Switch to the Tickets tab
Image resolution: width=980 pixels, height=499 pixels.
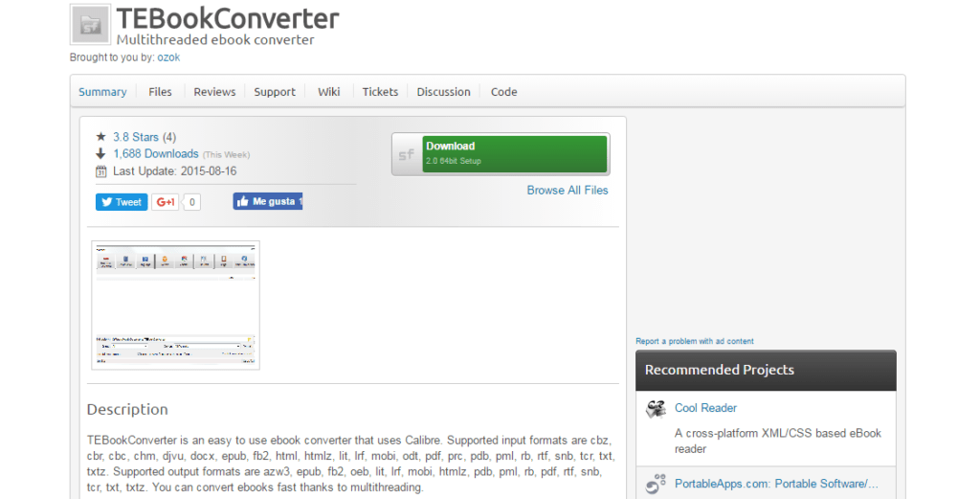380,92
